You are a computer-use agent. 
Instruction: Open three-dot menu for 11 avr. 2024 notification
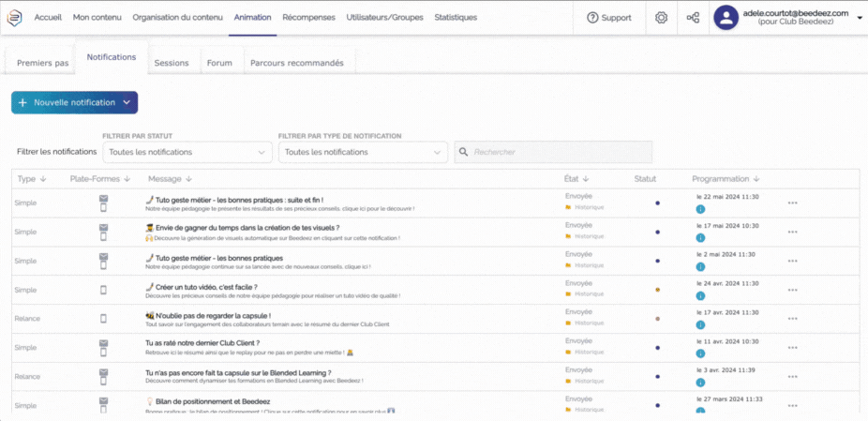[792, 348]
